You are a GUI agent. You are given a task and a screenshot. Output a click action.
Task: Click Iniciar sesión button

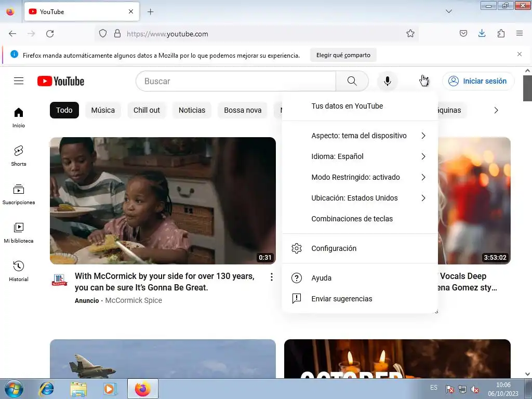[478, 81]
